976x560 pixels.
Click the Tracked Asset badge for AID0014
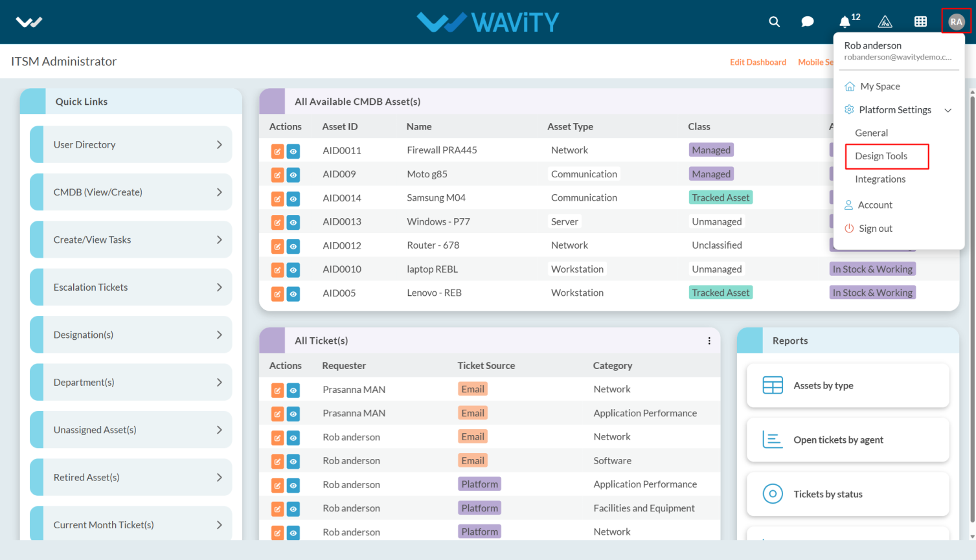pos(720,197)
